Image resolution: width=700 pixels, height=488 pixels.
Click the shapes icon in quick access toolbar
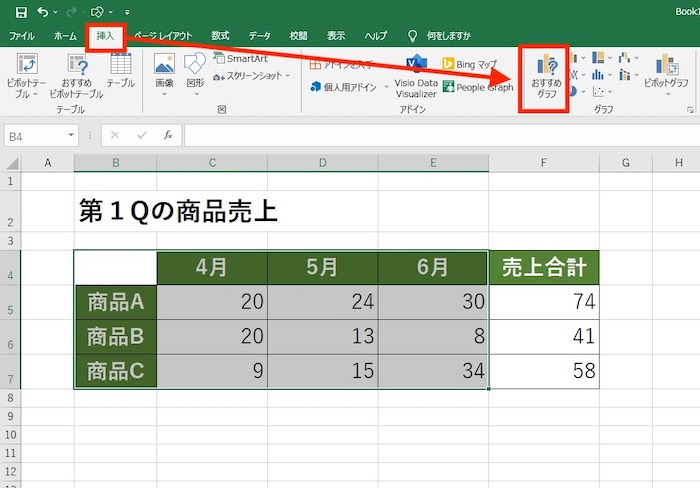pos(97,12)
